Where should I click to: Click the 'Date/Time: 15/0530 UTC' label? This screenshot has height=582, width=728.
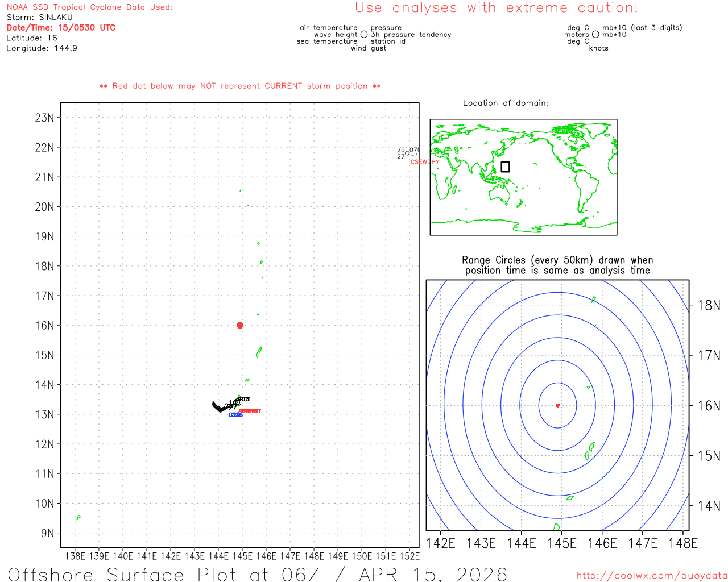coord(61,28)
